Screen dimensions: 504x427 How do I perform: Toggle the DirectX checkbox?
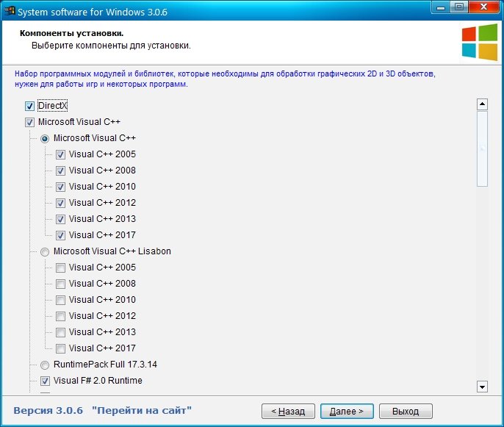pyautogui.click(x=29, y=106)
